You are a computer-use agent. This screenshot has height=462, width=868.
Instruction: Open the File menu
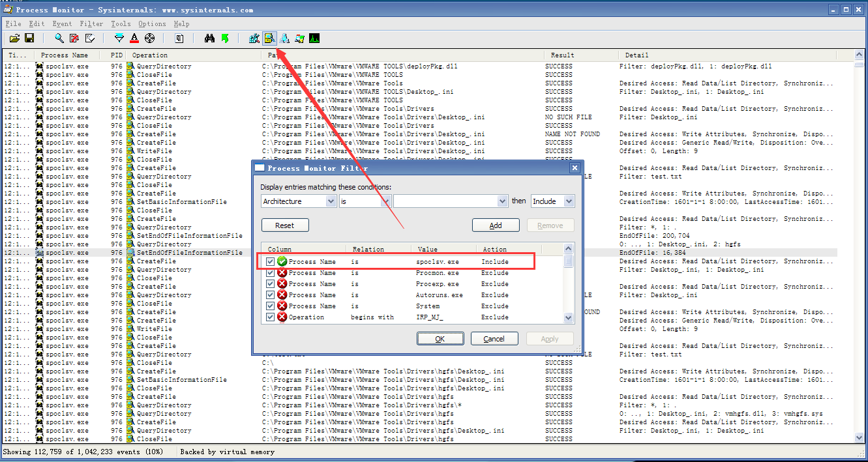coord(13,23)
